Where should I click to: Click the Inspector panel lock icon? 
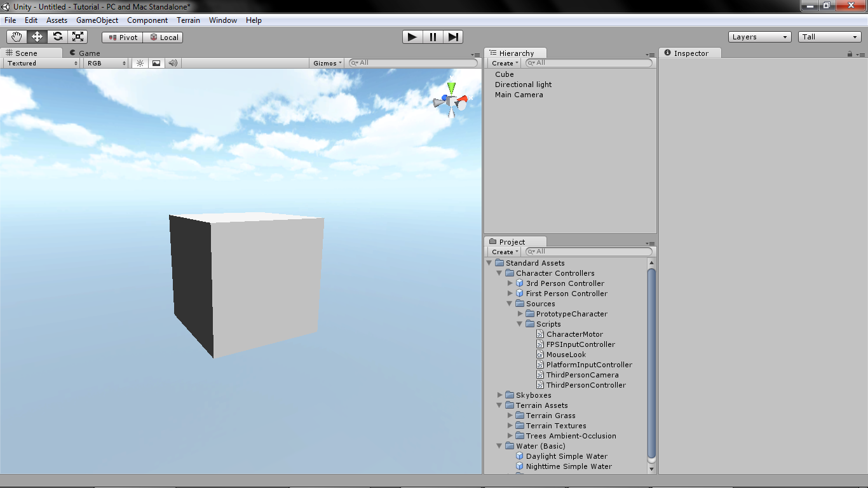pos(849,53)
